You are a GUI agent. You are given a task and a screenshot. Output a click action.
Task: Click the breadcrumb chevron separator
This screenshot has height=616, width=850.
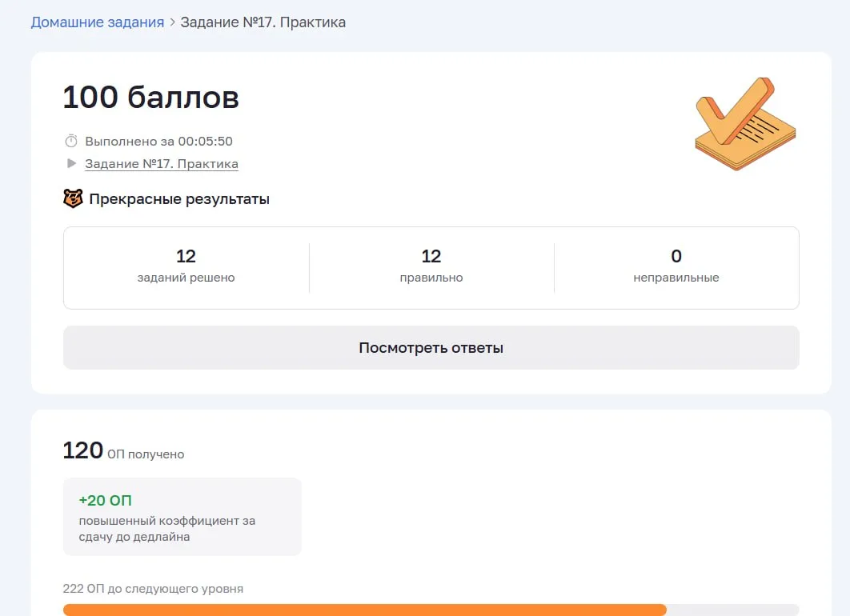pos(172,22)
